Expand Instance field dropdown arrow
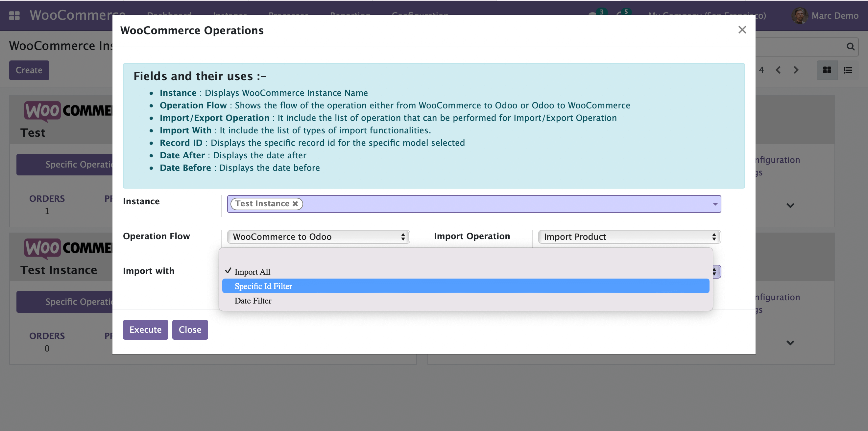The image size is (868, 431). [x=715, y=204]
